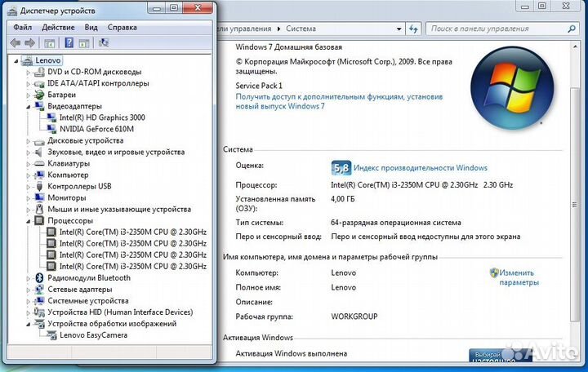Screen dimensions: 588x372
Task: Select the last Intel Core i3-2350M processor entry
Action: pyautogui.click(x=133, y=267)
